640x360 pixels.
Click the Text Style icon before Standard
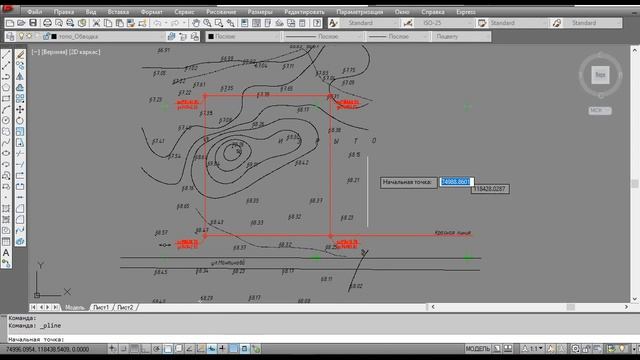333,23
